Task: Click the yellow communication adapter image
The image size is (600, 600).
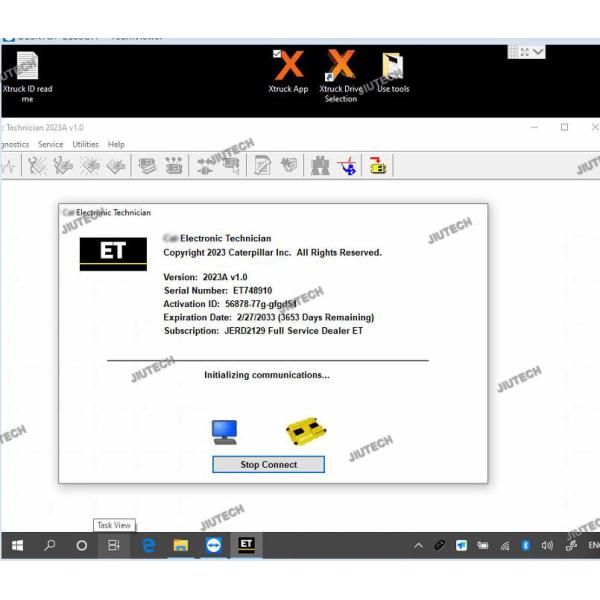Action: click(306, 431)
